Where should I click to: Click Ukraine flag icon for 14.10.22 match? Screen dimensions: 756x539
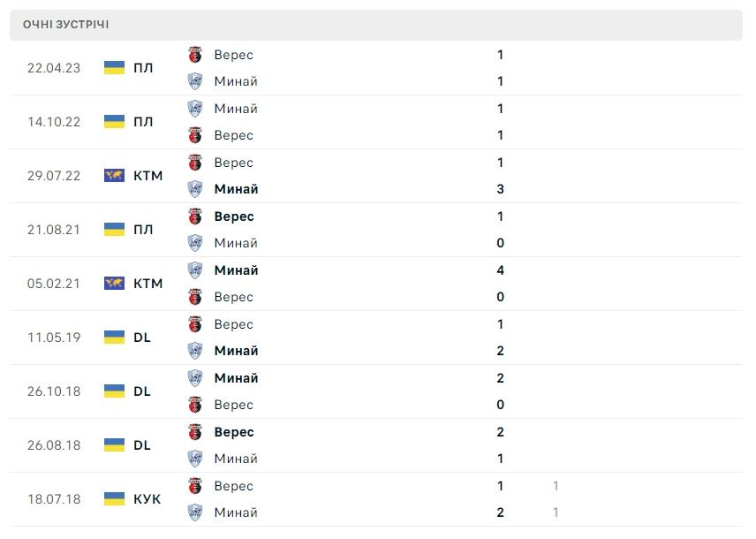pyautogui.click(x=114, y=122)
